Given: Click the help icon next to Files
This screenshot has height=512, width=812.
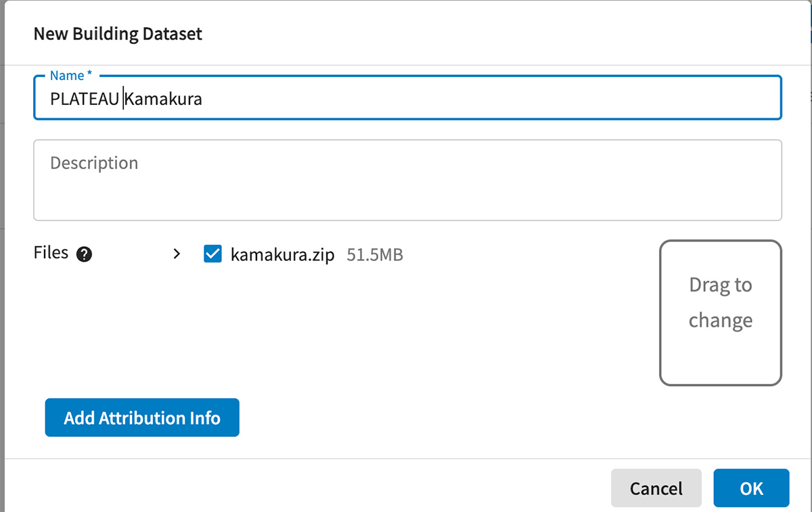Looking at the screenshot, I should click(x=85, y=254).
